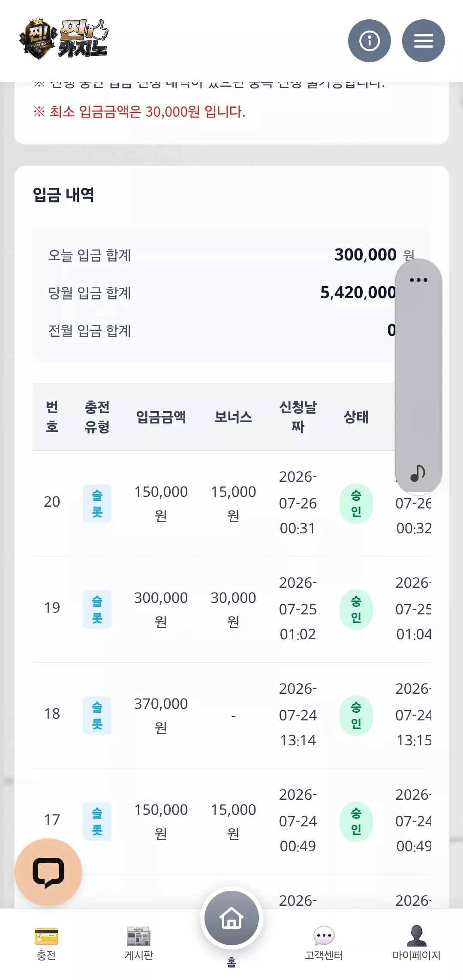463x980 pixels.
Task: Open the orange live chat bubble
Action: [x=48, y=872]
